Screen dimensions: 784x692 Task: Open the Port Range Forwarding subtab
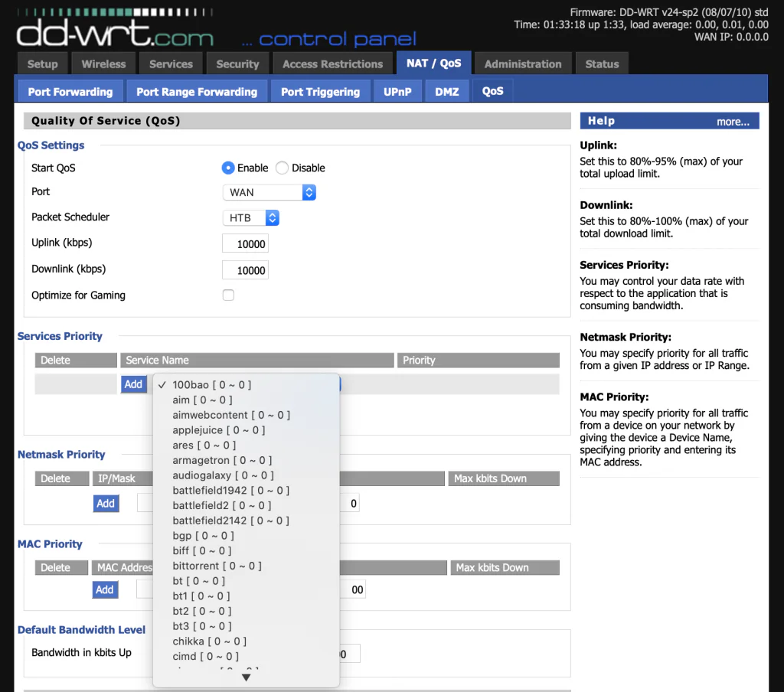coord(197,92)
